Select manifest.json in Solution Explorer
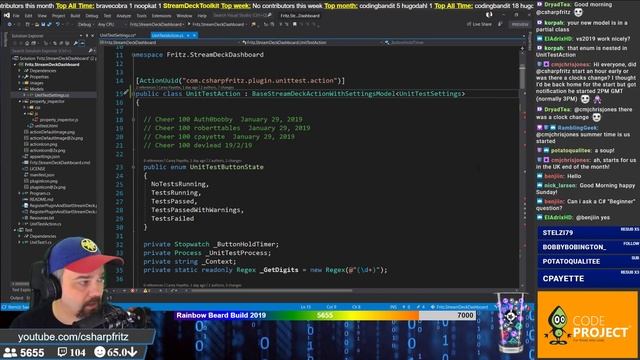Viewport: 640px width, 360px height. pos(42,175)
